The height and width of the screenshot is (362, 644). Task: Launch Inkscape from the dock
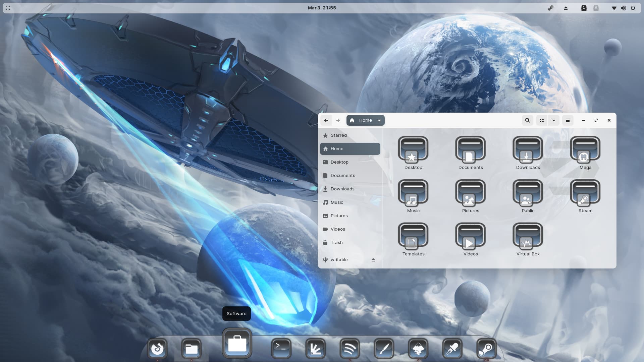(x=418, y=349)
